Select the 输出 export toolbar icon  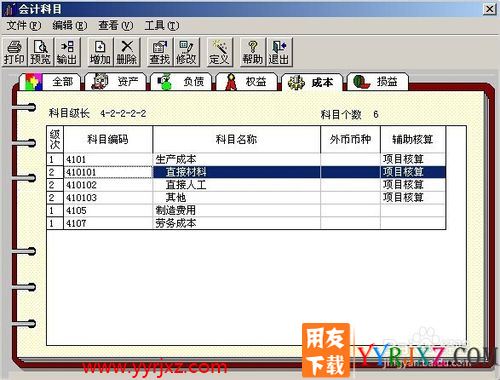point(67,52)
